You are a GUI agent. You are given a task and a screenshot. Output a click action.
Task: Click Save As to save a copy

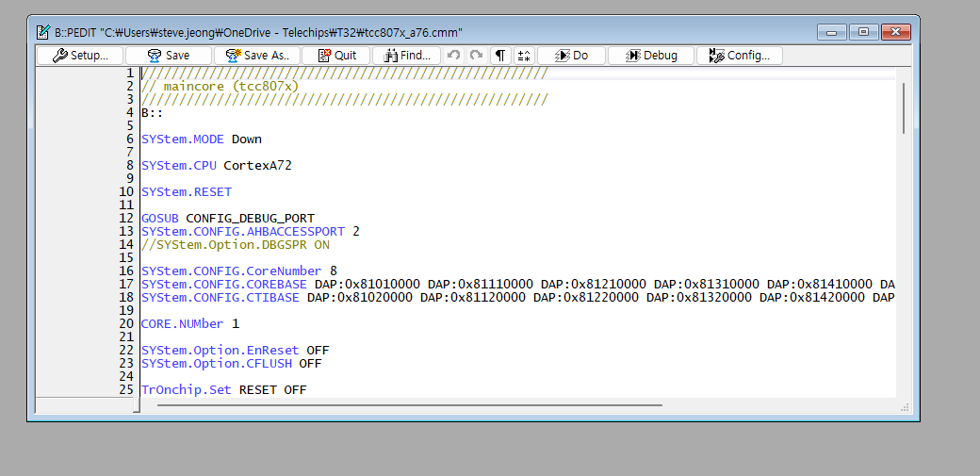tap(257, 56)
